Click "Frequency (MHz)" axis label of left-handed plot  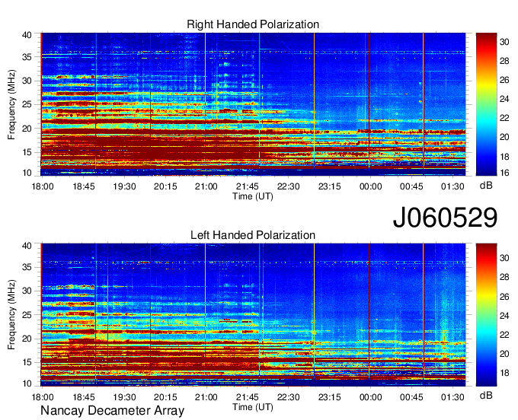(11, 315)
